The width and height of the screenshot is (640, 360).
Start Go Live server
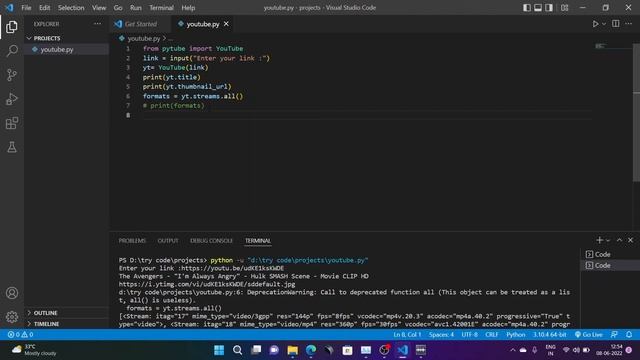pos(588,334)
